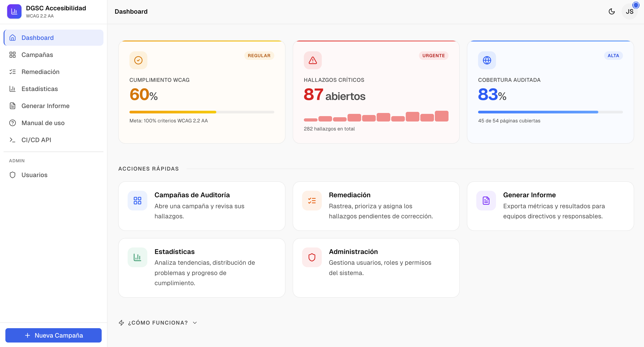Click the Dashboard page title in header
Image resolution: width=644 pixels, height=347 pixels.
pos(131,11)
